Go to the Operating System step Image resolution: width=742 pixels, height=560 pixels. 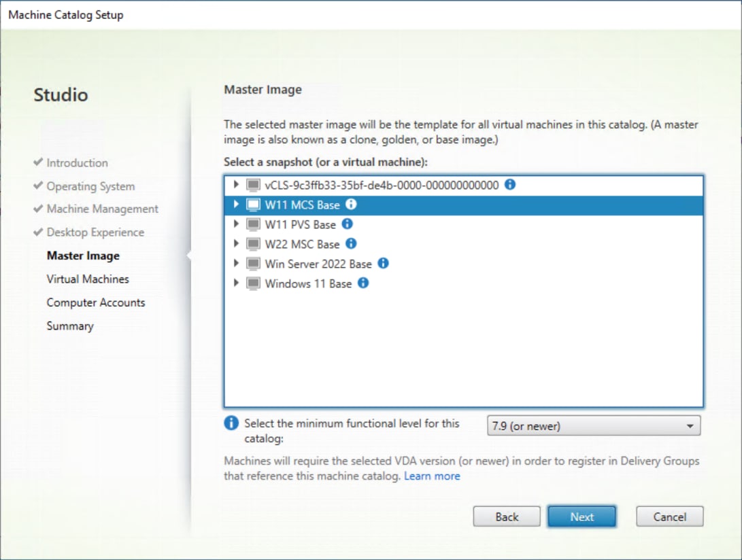(x=90, y=186)
